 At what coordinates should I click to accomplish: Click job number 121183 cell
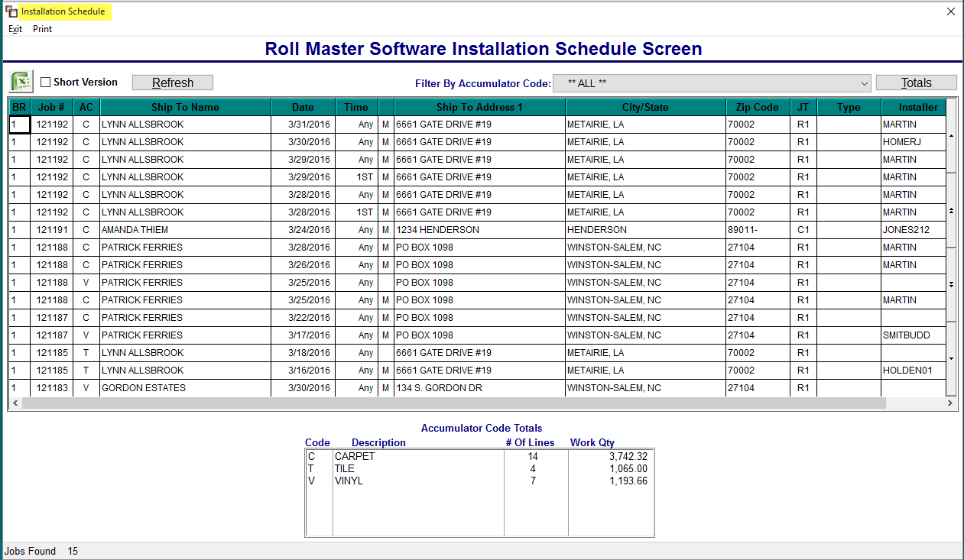pyautogui.click(x=51, y=388)
